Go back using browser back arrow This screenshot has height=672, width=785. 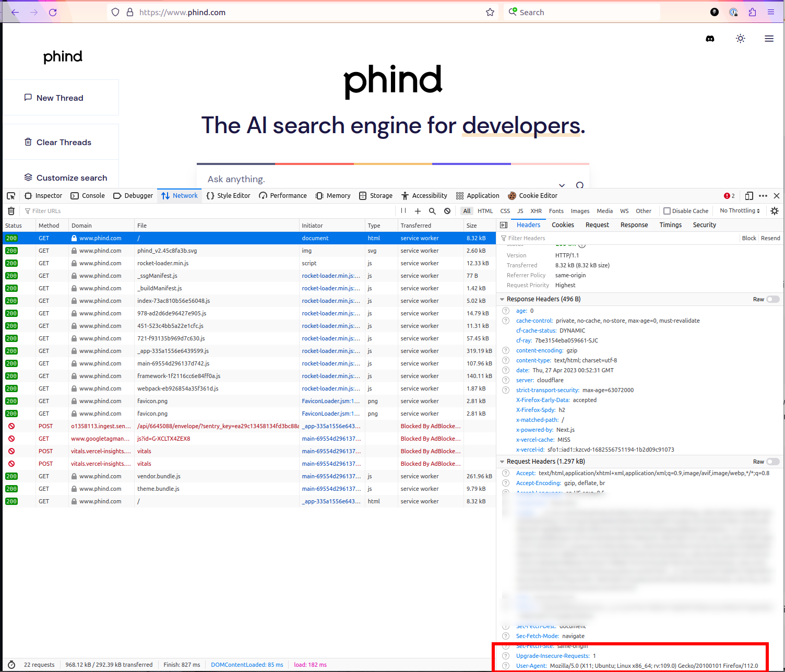click(15, 12)
